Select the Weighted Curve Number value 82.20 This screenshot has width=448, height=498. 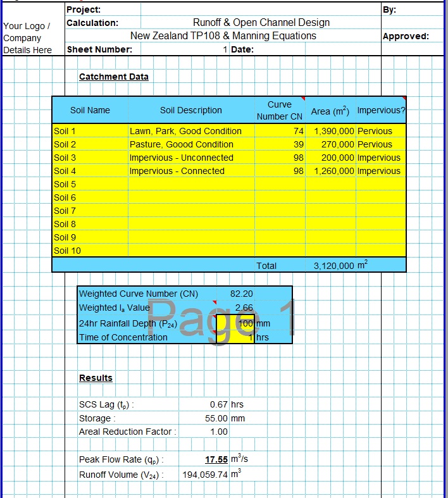pyautogui.click(x=241, y=294)
